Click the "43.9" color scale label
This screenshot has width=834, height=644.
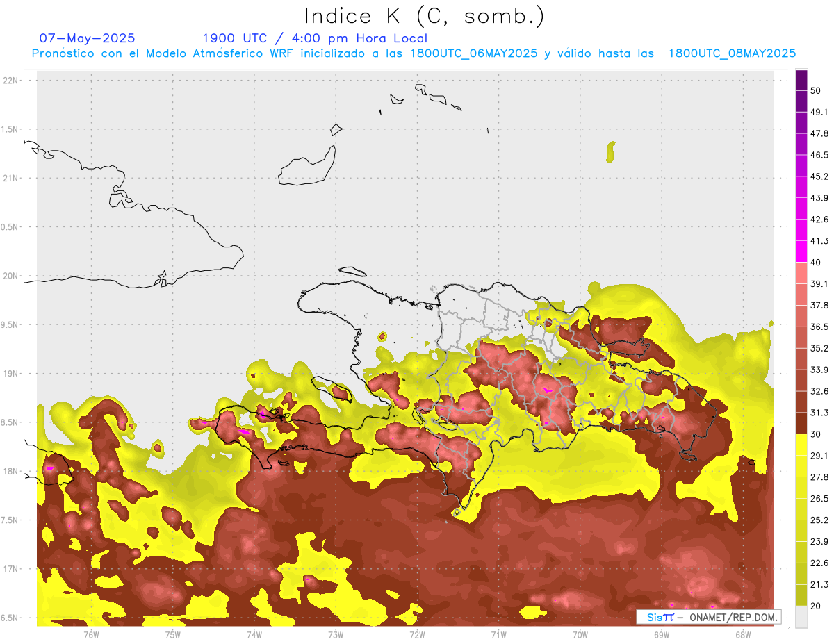pos(819,198)
